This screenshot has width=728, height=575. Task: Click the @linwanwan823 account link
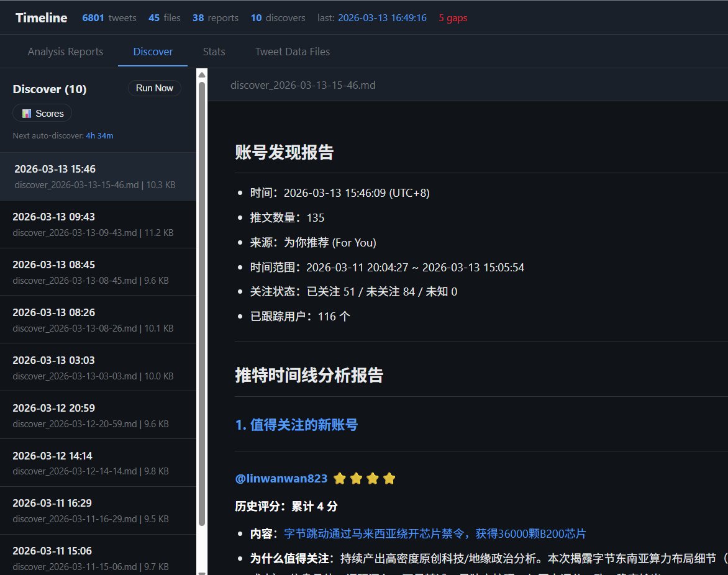coord(281,479)
